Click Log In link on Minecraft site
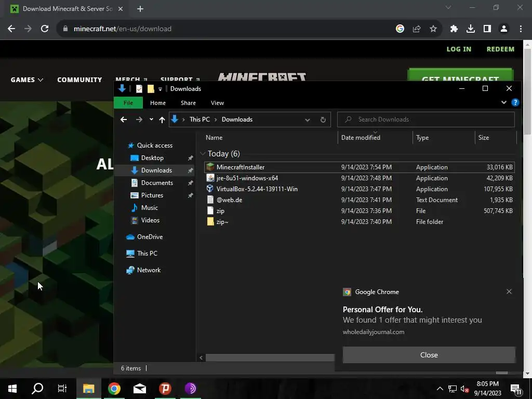This screenshot has width=532, height=399. [459, 49]
